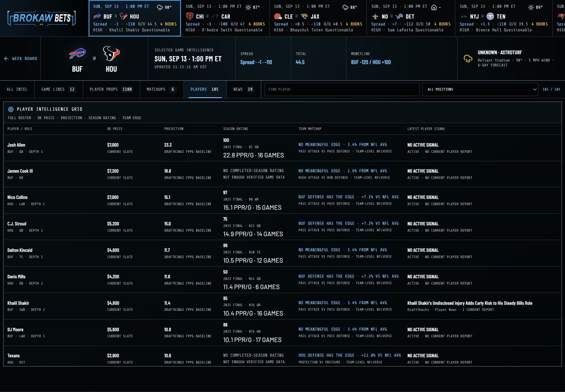Select the NO at DET game card
Viewport: 565px width, 392px height.
coord(411,18)
